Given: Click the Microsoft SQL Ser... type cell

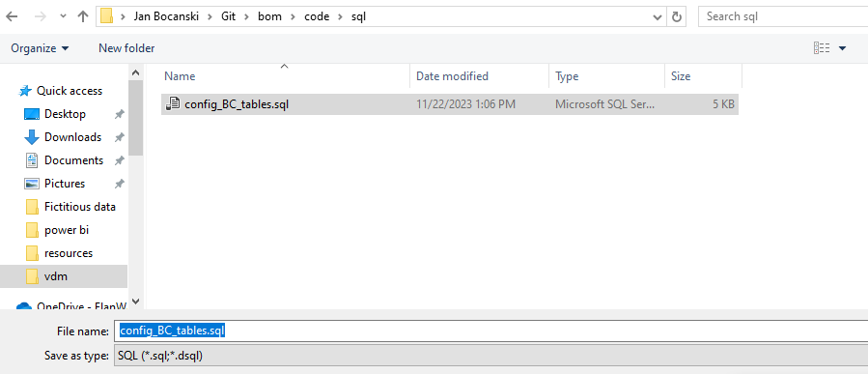Looking at the screenshot, I should (x=604, y=104).
